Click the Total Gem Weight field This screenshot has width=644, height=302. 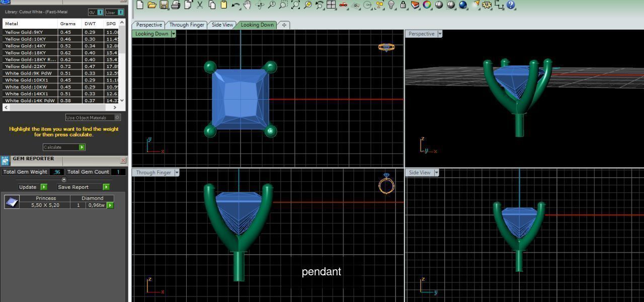click(56, 172)
